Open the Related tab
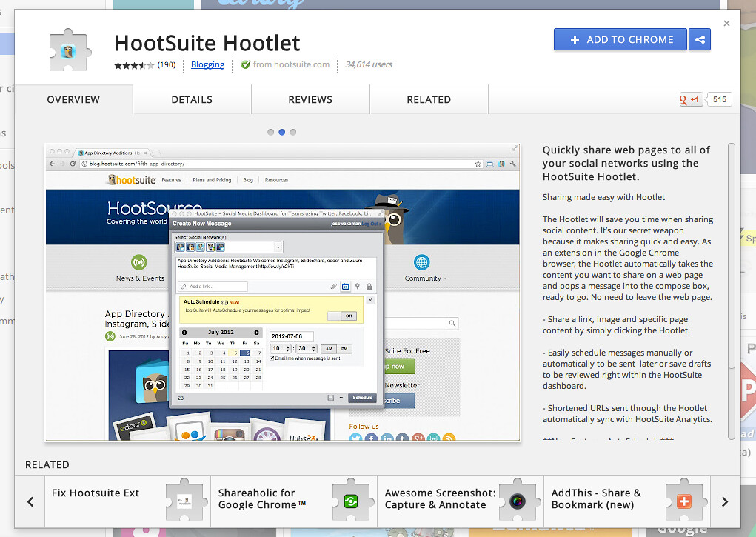Image resolution: width=756 pixels, height=537 pixels. click(429, 99)
